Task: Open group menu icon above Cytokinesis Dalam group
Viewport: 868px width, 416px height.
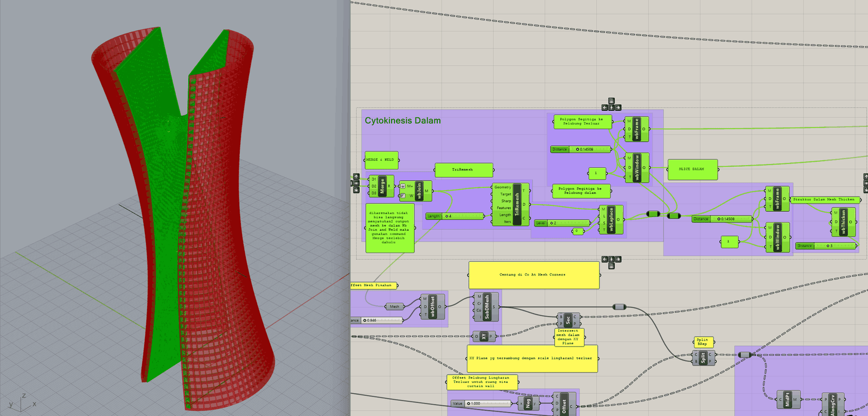Action: (611, 101)
